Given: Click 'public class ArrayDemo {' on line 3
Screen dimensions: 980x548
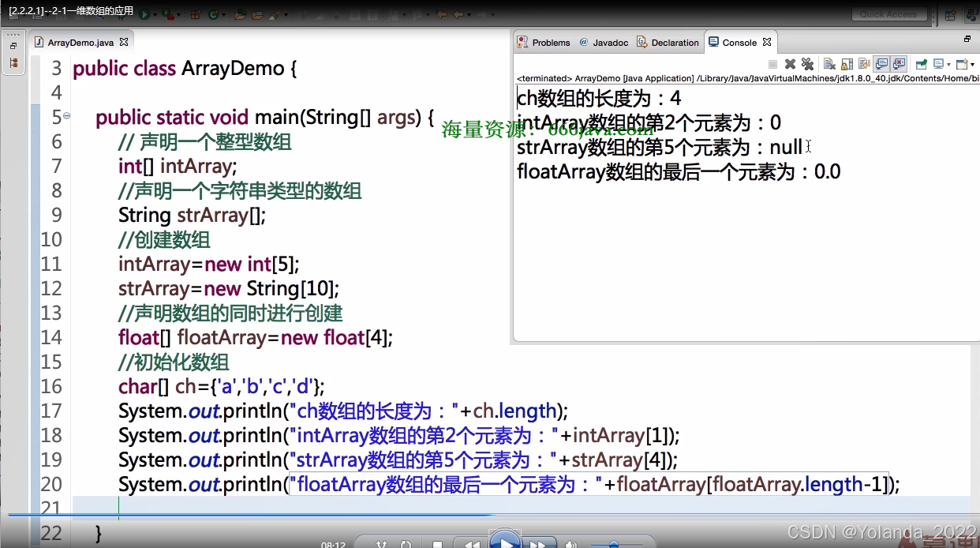Looking at the screenshot, I should point(185,69).
